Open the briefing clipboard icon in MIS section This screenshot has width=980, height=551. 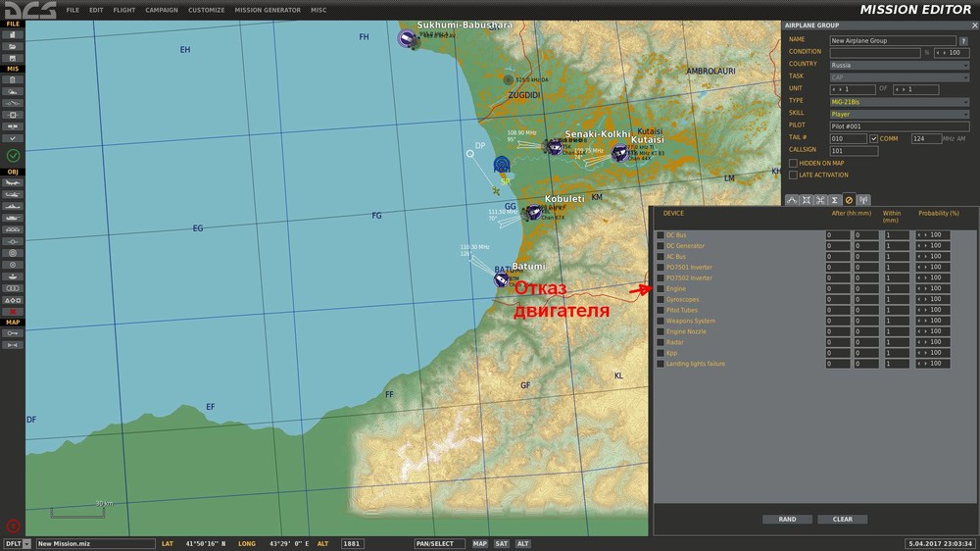pyautogui.click(x=13, y=80)
